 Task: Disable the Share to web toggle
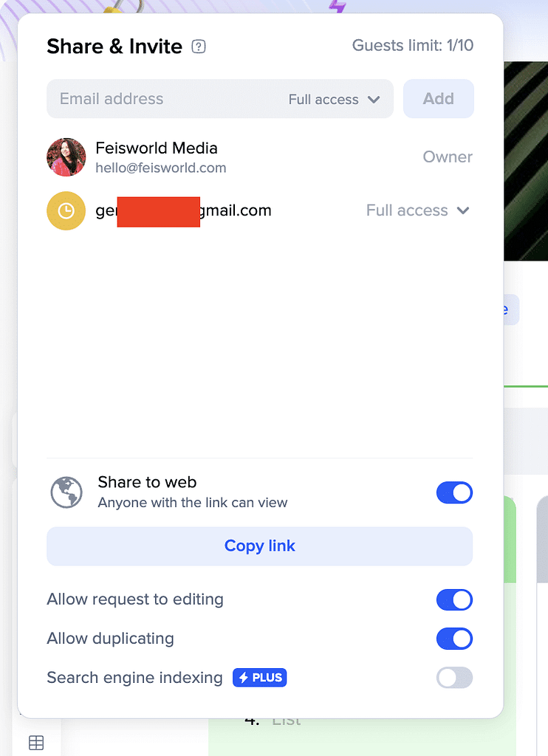click(454, 492)
